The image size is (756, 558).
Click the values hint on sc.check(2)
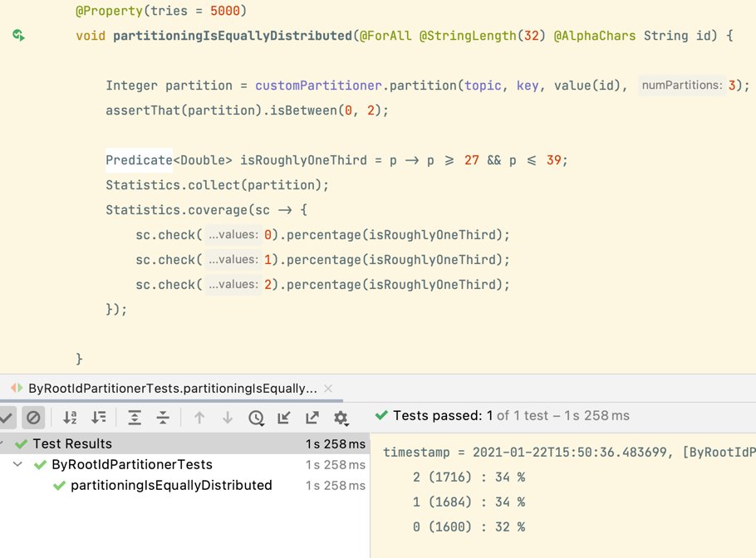coord(233,285)
